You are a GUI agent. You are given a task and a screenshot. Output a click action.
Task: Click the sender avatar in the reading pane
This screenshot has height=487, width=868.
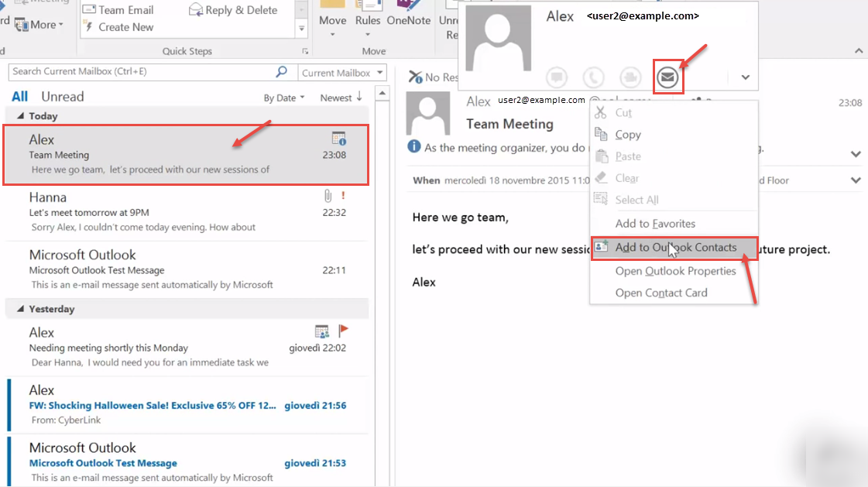pyautogui.click(x=428, y=114)
